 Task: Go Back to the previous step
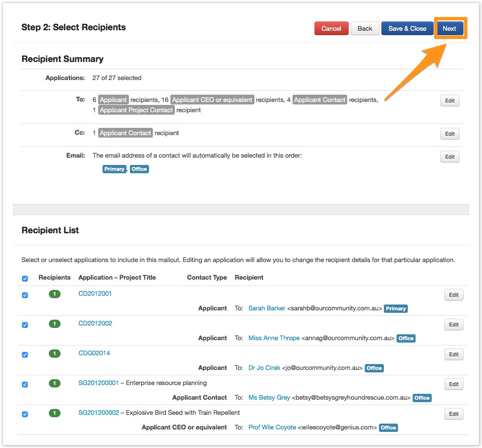pyautogui.click(x=365, y=28)
